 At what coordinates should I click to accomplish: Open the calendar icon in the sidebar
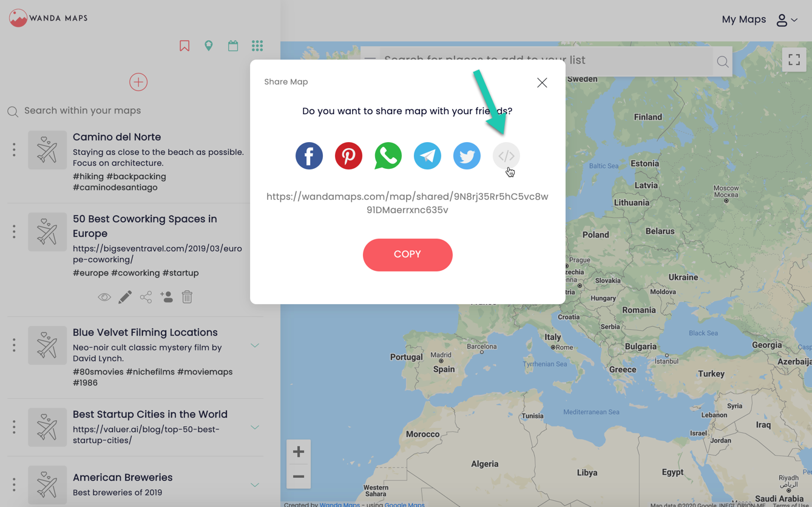232,45
